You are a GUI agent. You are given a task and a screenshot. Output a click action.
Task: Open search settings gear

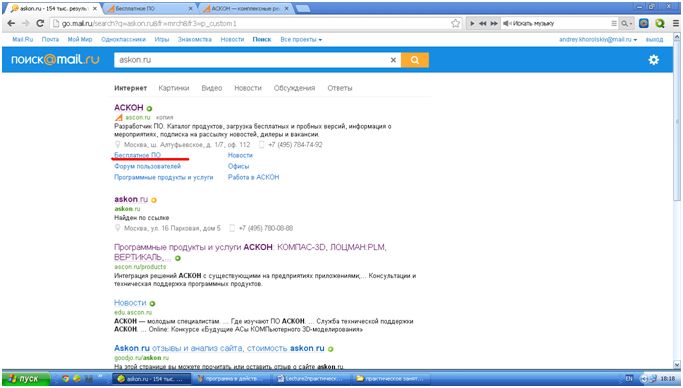(654, 60)
